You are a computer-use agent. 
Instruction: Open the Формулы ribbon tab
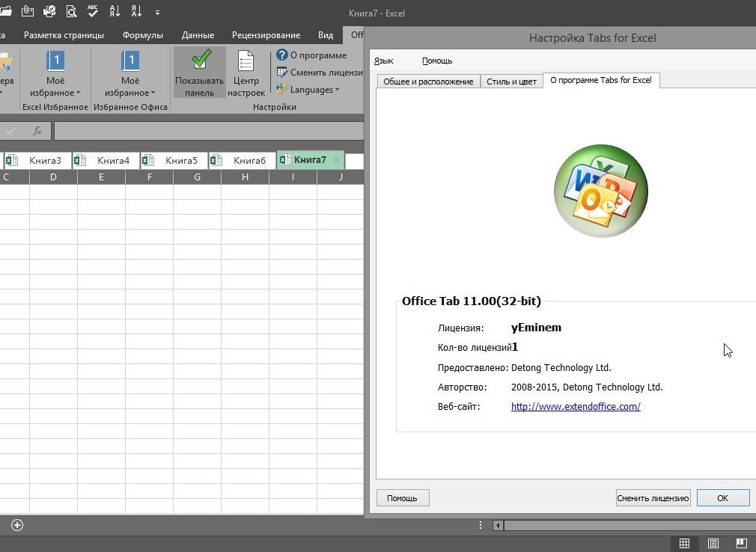(x=143, y=35)
